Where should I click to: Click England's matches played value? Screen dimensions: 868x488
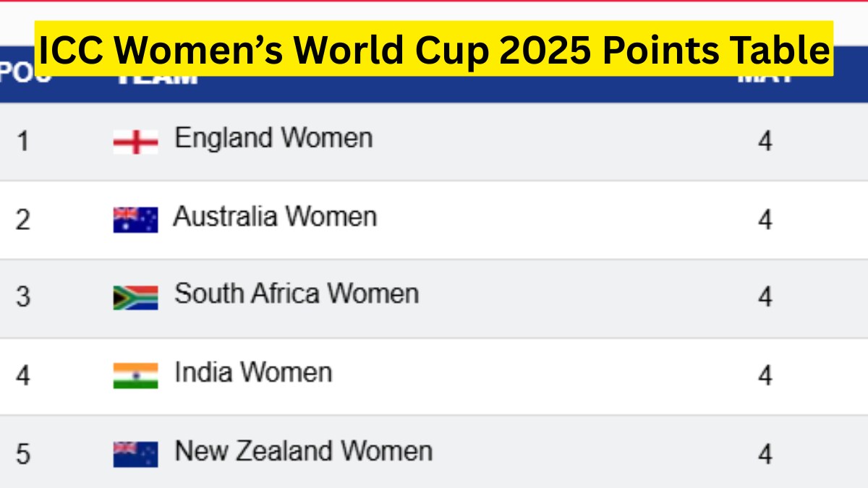point(765,141)
